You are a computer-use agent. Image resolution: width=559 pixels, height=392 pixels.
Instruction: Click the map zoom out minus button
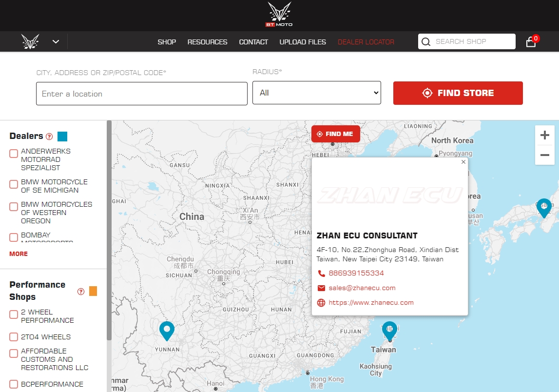[545, 155]
